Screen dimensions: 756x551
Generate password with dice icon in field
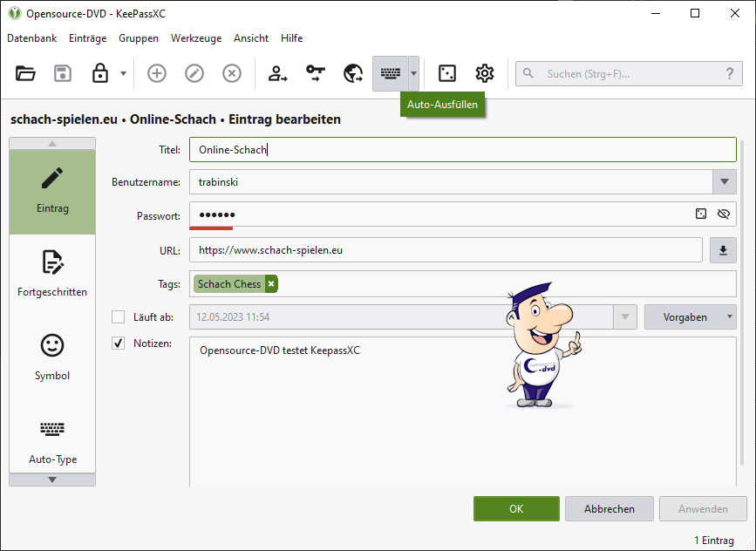[x=700, y=214]
